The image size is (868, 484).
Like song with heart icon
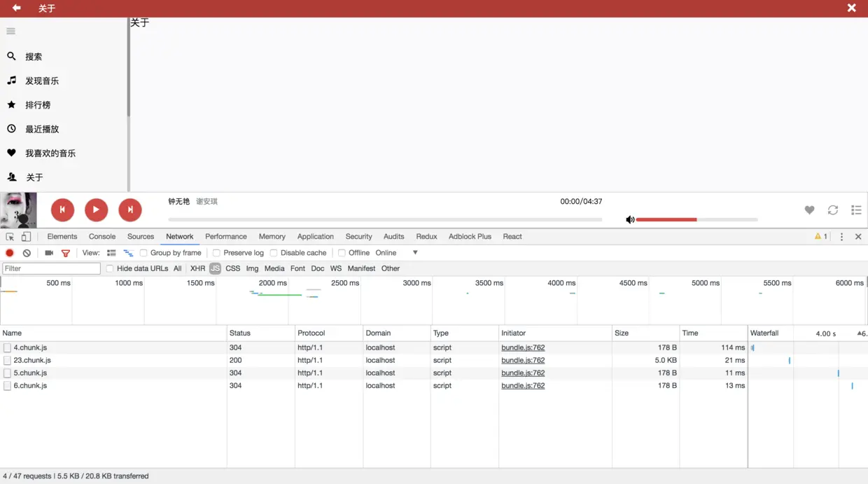pos(809,210)
